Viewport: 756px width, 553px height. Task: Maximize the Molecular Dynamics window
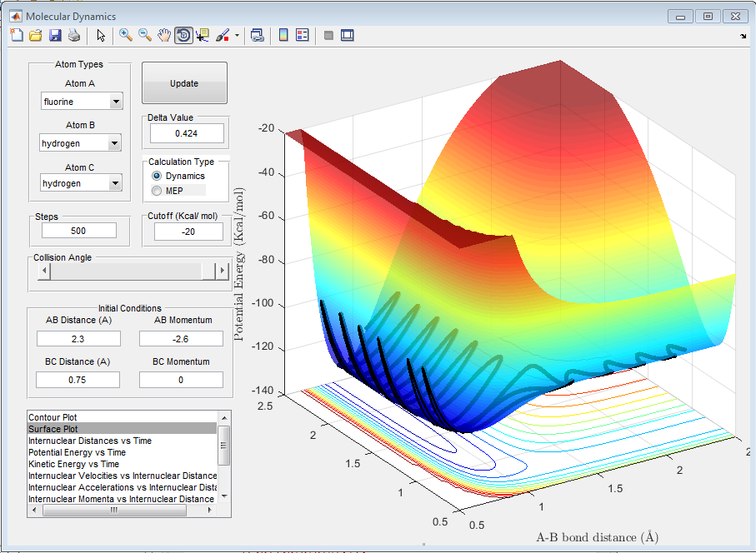point(708,17)
